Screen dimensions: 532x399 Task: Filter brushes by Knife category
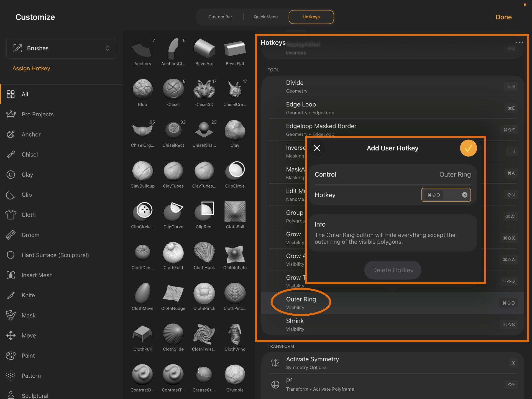(x=61, y=295)
